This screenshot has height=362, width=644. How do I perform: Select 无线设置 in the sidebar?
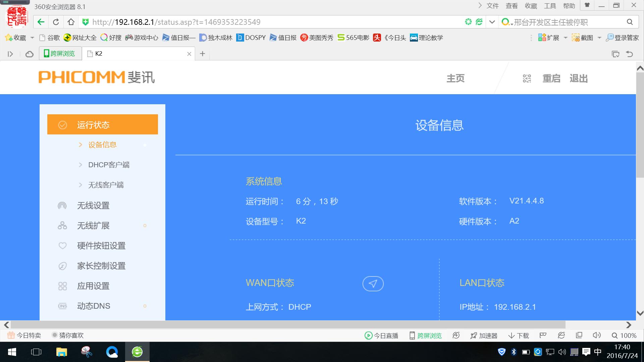tap(93, 205)
